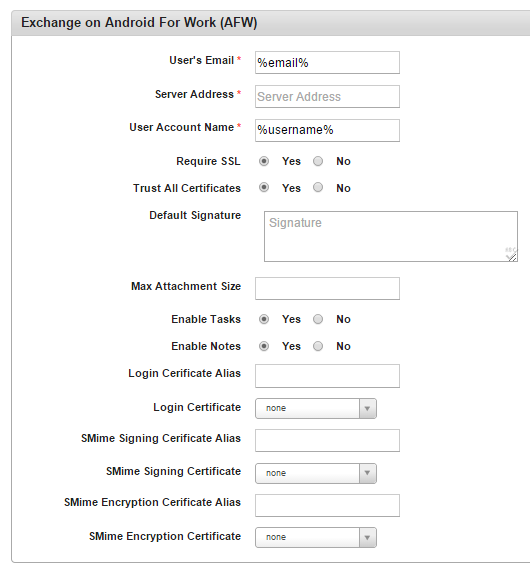Click the User Account Name field
Viewport: 530px width, 583px height.
[x=327, y=130]
